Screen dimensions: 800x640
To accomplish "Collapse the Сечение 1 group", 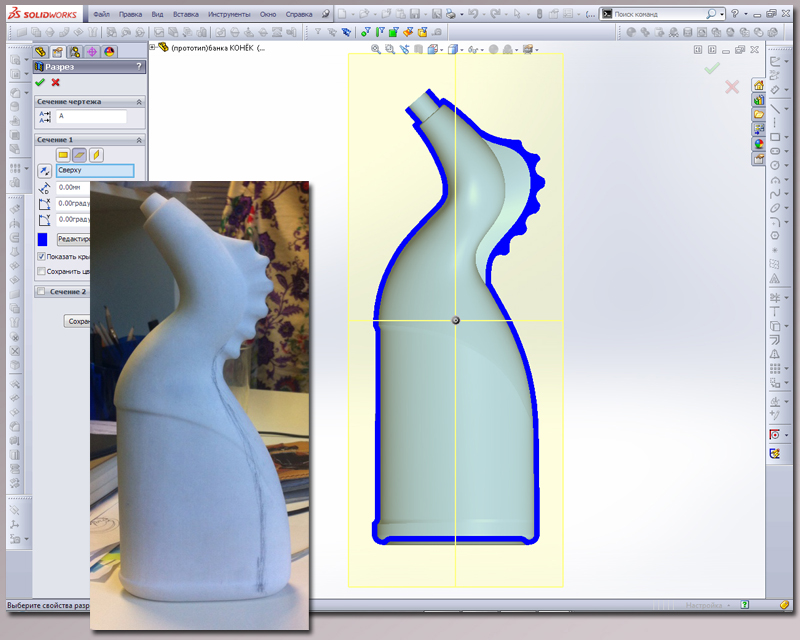I will (139, 140).
